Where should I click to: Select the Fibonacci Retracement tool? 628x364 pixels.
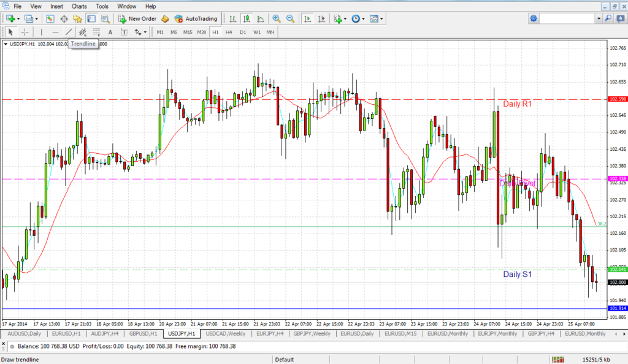96,32
